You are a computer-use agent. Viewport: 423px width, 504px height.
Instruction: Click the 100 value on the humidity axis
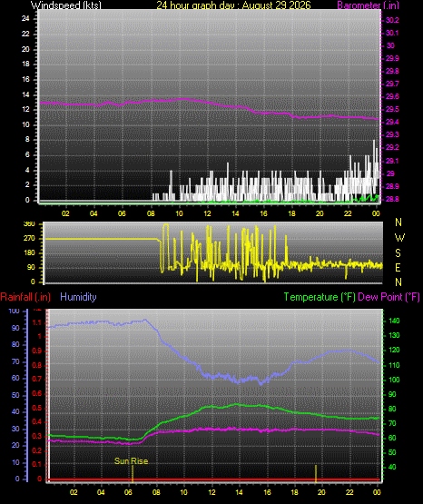coord(15,311)
